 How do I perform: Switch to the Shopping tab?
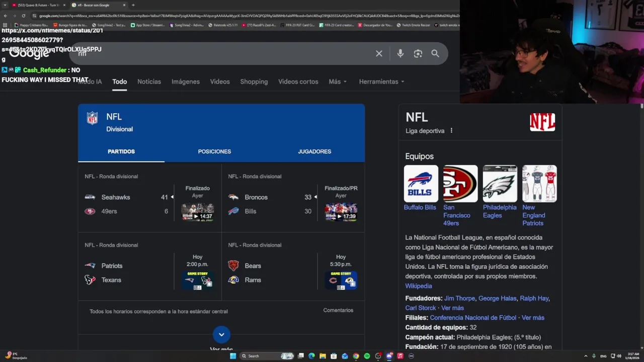254,81
